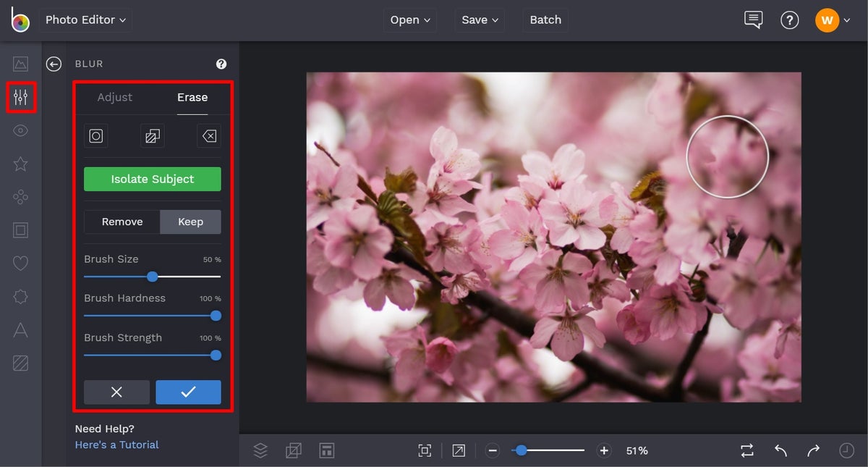This screenshot has height=467, width=868.
Task: Open the Artsy effects icon
Action: (x=20, y=197)
